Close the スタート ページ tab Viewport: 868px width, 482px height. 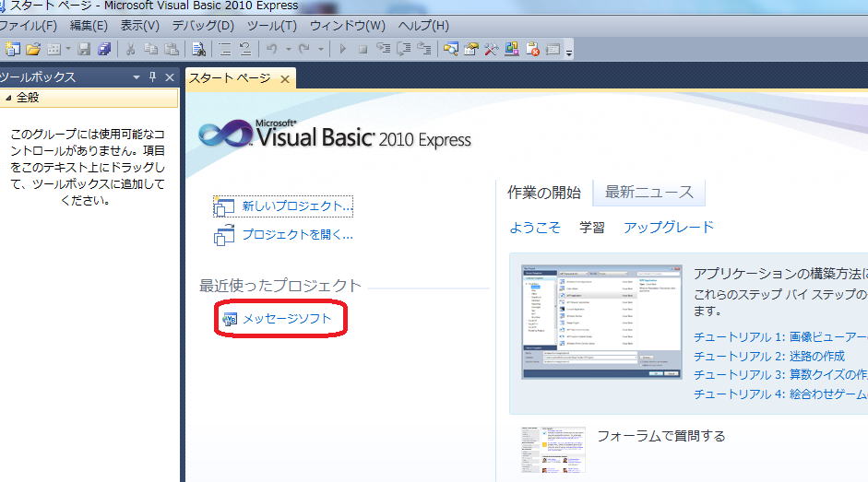tap(285, 79)
